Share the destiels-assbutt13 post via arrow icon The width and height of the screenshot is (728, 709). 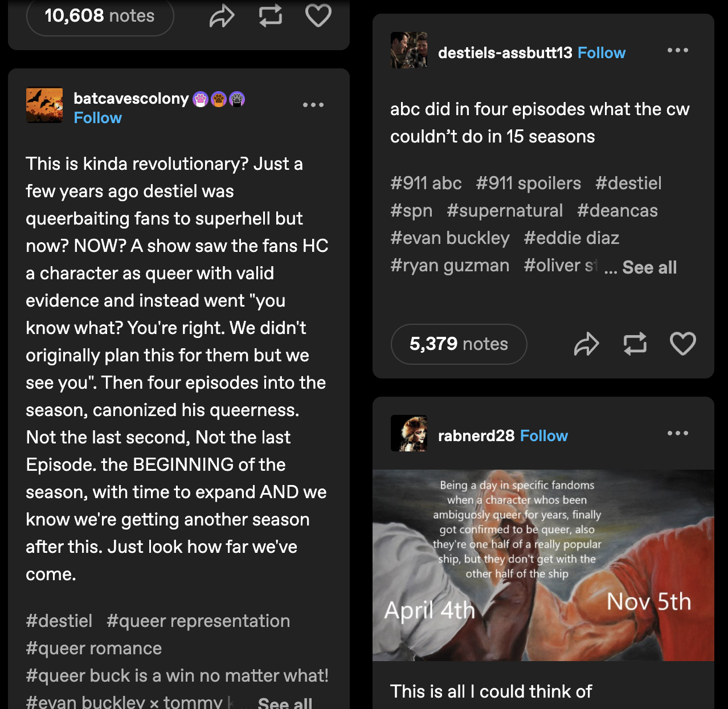click(587, 344)
